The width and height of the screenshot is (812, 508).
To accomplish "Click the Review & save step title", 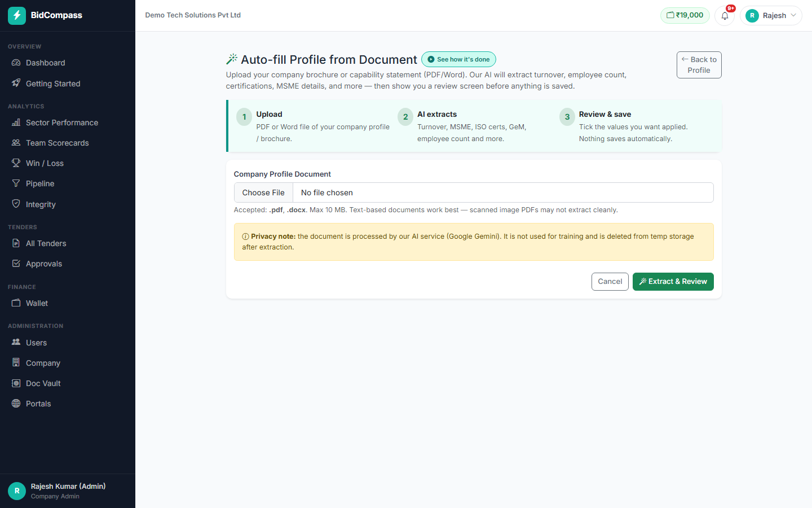I will coord(604,114).
